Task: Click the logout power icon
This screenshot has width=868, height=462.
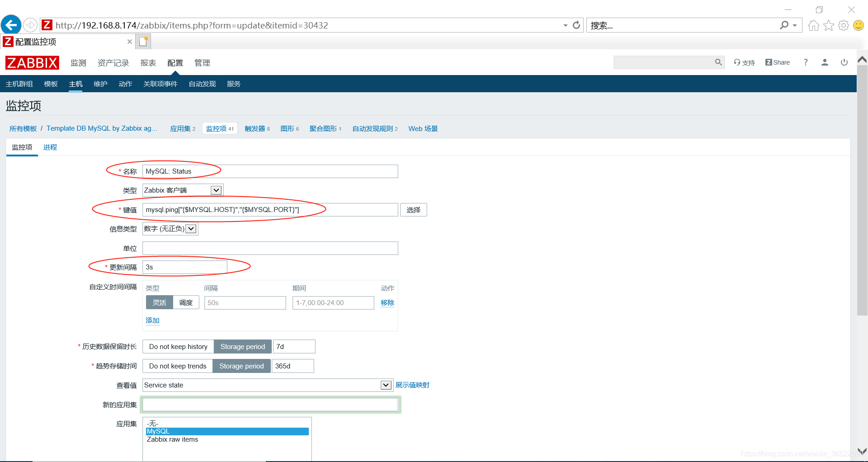Action: pos(844,62)
